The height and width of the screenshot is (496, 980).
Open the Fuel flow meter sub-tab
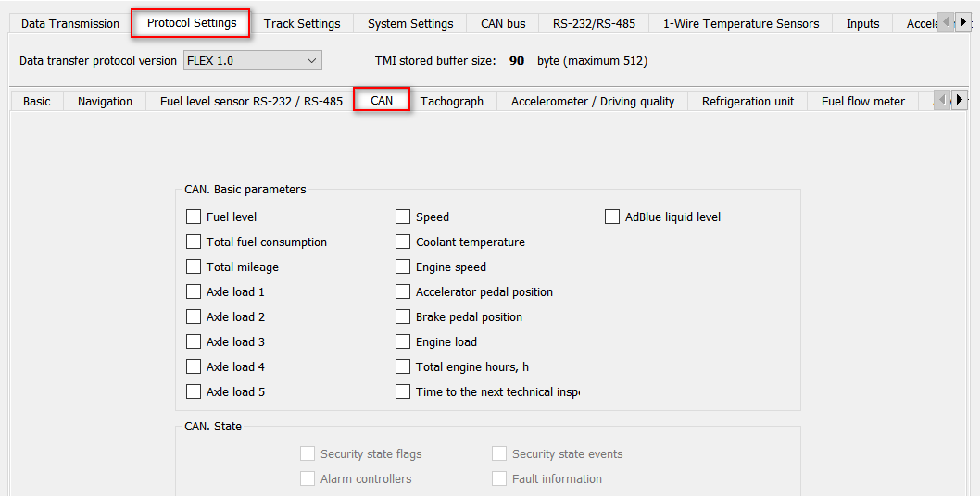coord(862,102)
